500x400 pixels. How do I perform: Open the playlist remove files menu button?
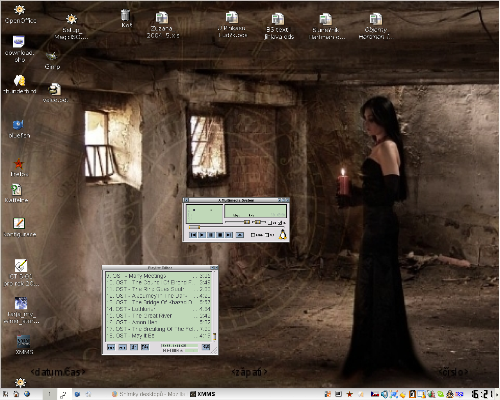(x=122, y=347)
